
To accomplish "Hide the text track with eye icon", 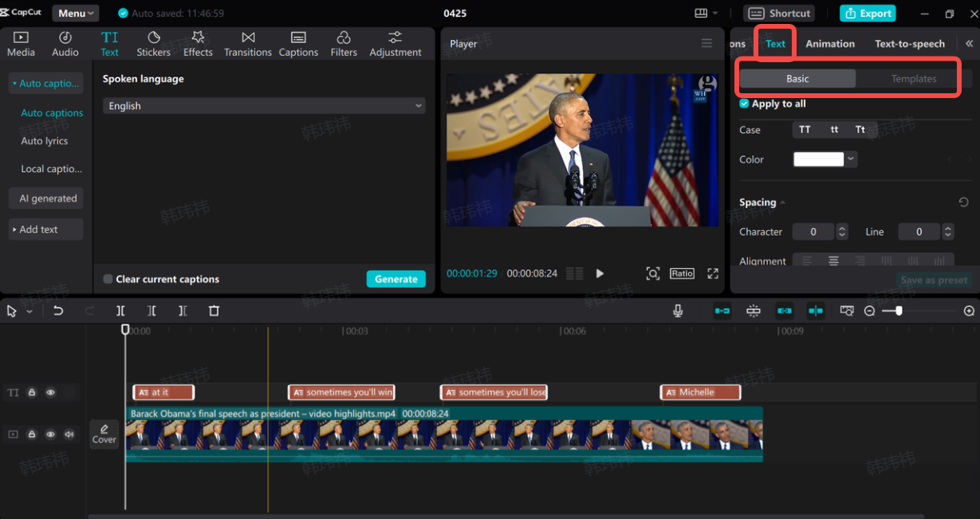I will tap(50, 392).
